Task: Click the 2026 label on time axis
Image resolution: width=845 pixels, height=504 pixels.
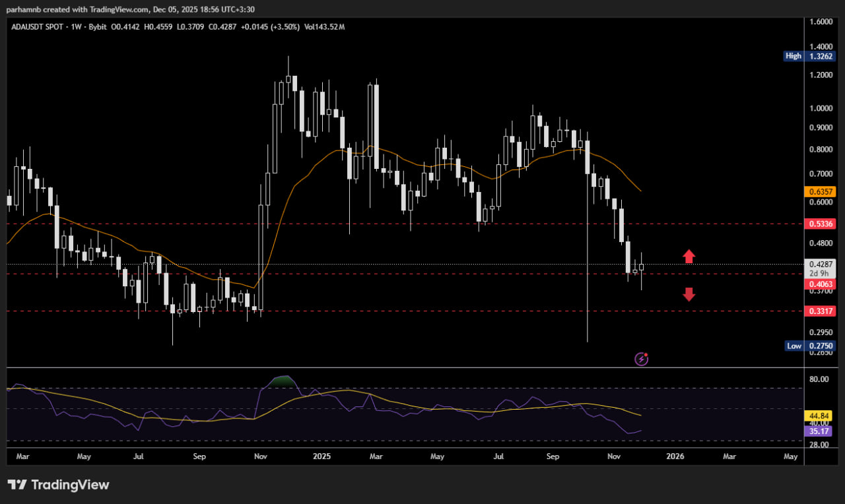Action: (x=675, y=456)
